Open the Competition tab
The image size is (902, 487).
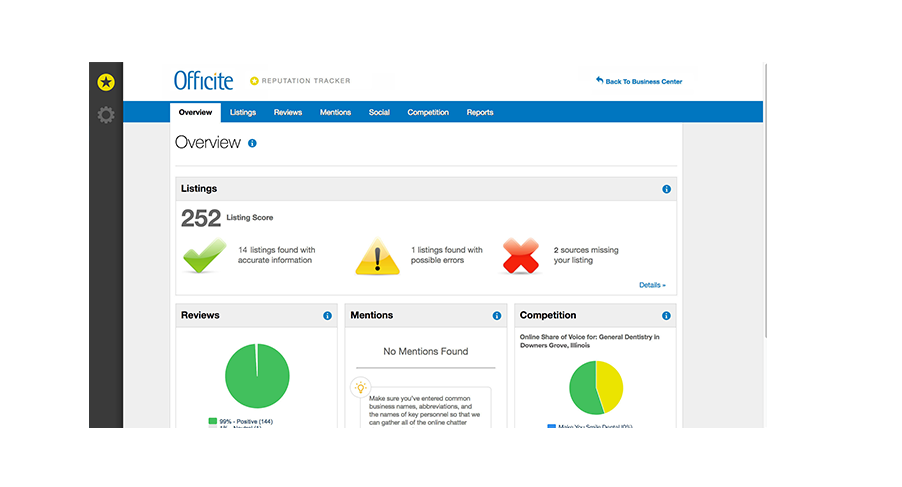[428, 112]
